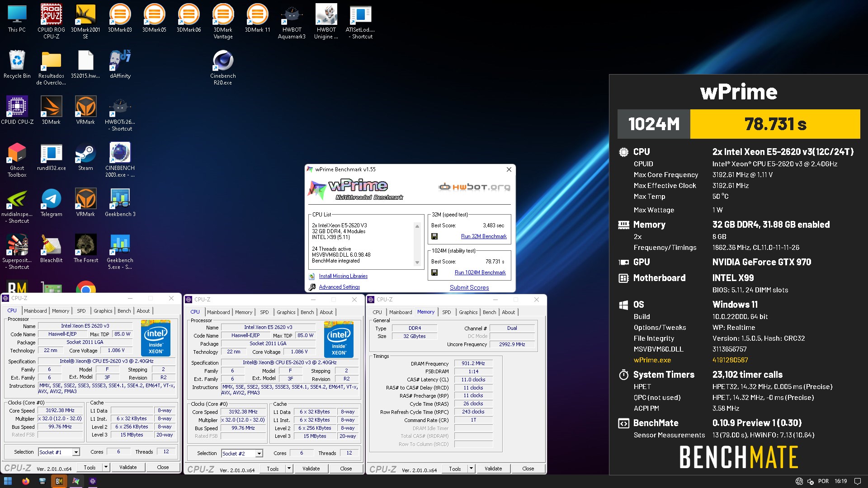Expand Tools dropdown arrow in left CPU-Z
Viewport: 868px width, 488px height.
pyautogui.click(x=106, y=467)
